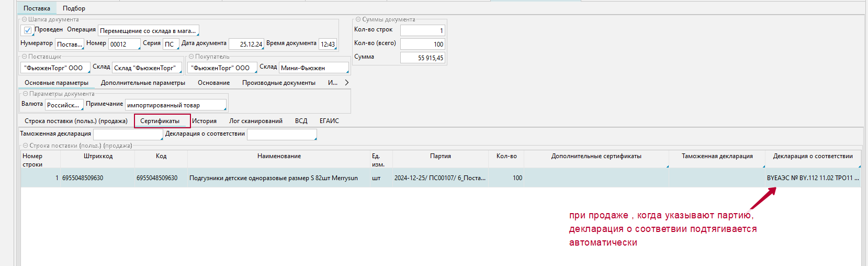Click the arrow showing more parameter tabs
This screenshot has width=868, height=266.
pos(346,83)
